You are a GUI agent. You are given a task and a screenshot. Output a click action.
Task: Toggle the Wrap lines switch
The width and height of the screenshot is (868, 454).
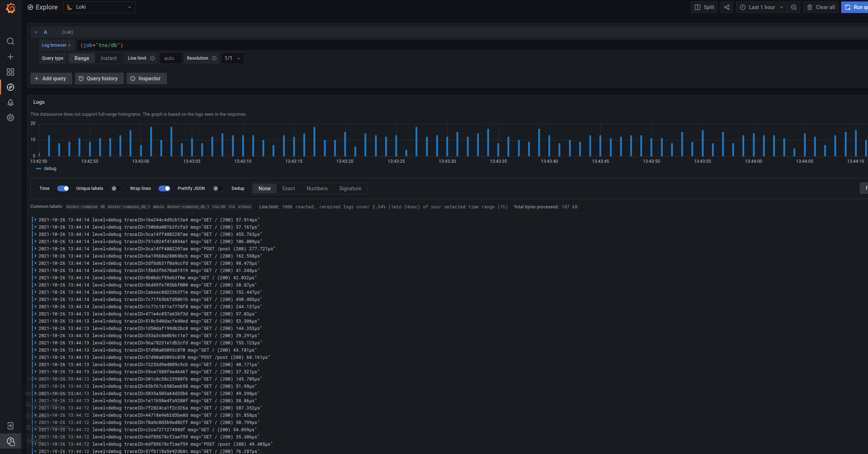(164, 188)
